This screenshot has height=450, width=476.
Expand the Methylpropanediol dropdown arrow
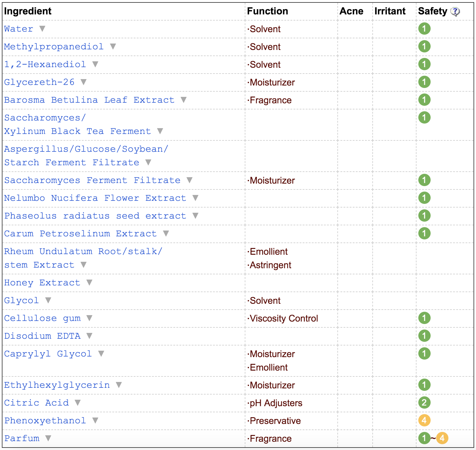point(113,46)
